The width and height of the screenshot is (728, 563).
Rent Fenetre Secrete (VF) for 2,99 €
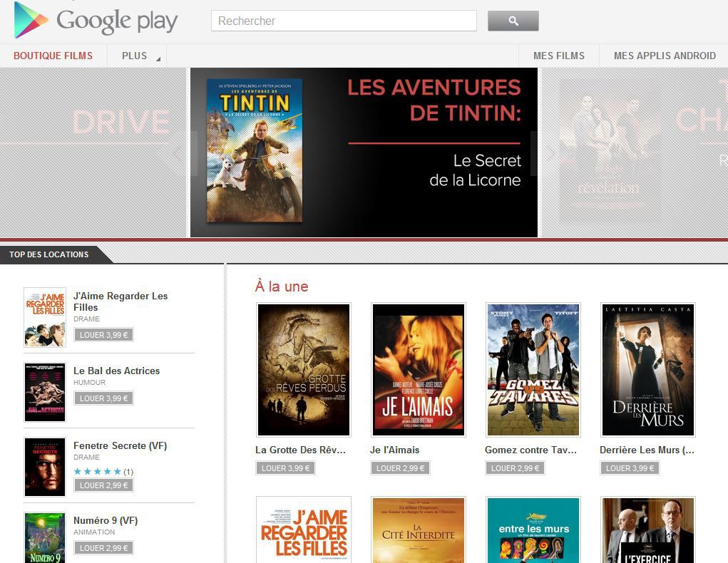point(103,485)
